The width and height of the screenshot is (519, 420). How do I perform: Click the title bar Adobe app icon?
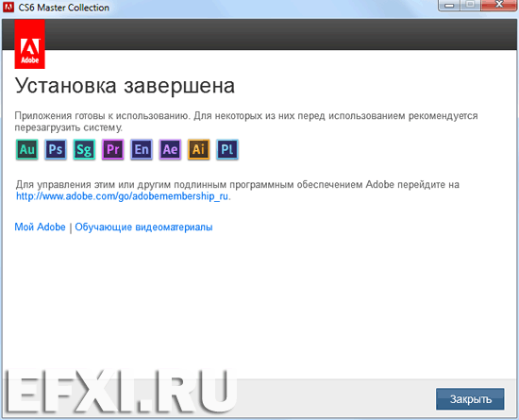[8, 7]
